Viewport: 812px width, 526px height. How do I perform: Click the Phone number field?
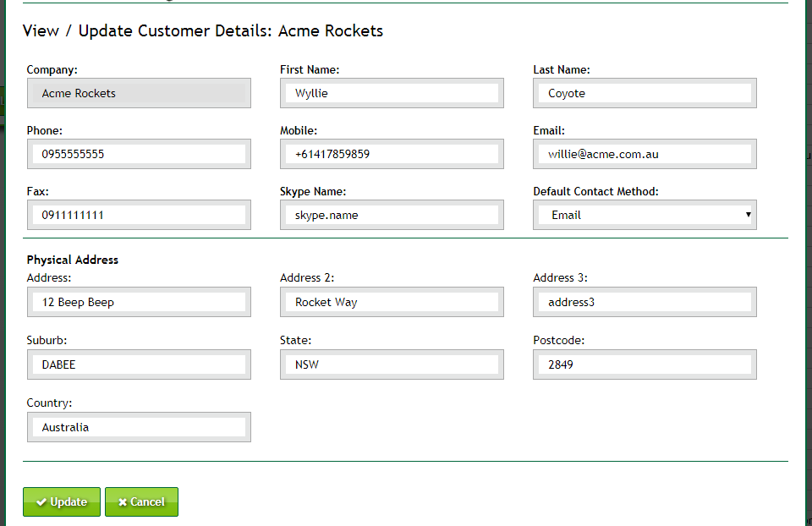tap(139, 154)
